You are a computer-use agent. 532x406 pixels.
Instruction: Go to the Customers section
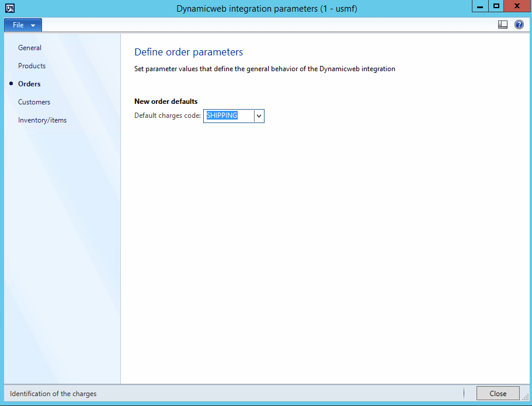pos(34,102)
